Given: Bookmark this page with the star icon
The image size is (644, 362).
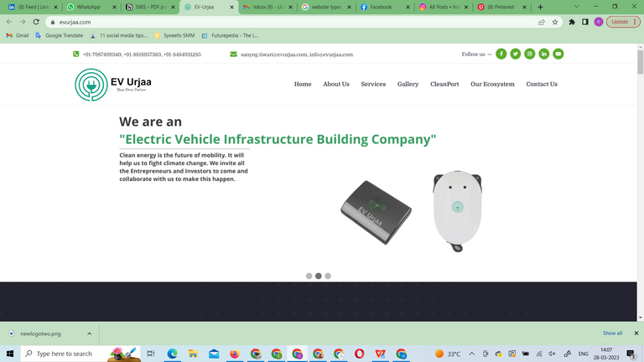Looking at the screenshot, I should point(555,22).
